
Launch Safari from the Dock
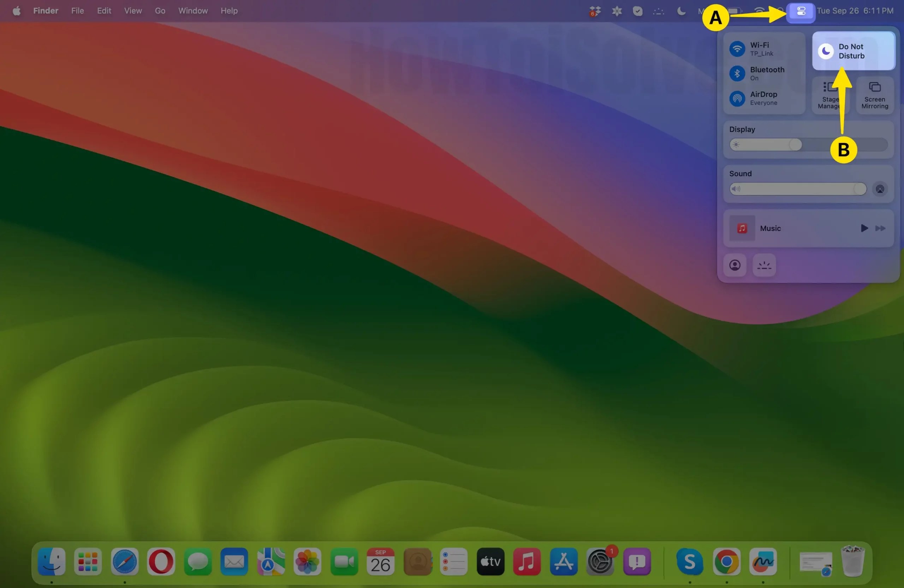coord(124,562)
